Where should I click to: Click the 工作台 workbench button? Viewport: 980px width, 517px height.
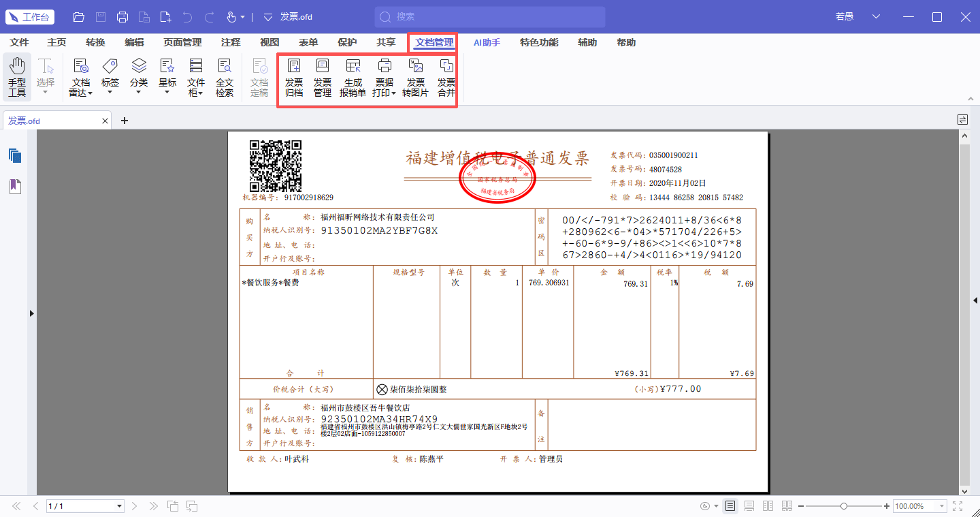(30, 17)
